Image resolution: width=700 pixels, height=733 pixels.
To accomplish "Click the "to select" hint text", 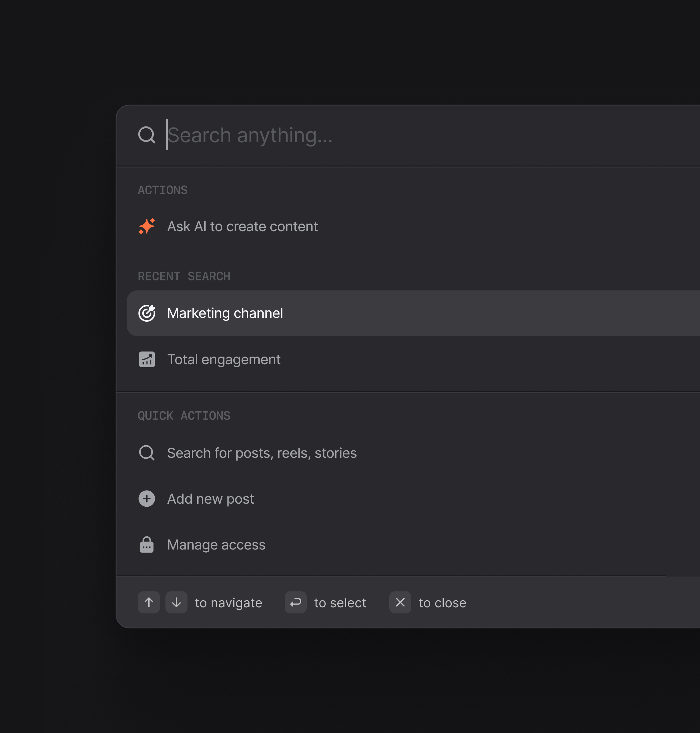I will 340,603.
